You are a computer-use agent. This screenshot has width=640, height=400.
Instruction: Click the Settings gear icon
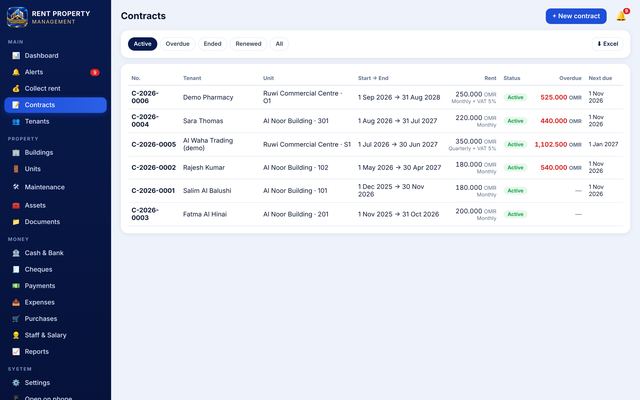16,382
